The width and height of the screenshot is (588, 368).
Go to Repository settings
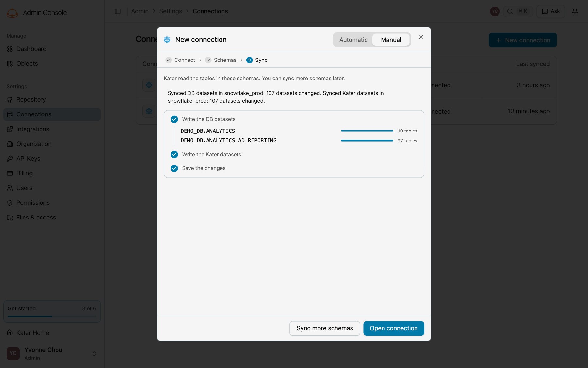(52, 100)
